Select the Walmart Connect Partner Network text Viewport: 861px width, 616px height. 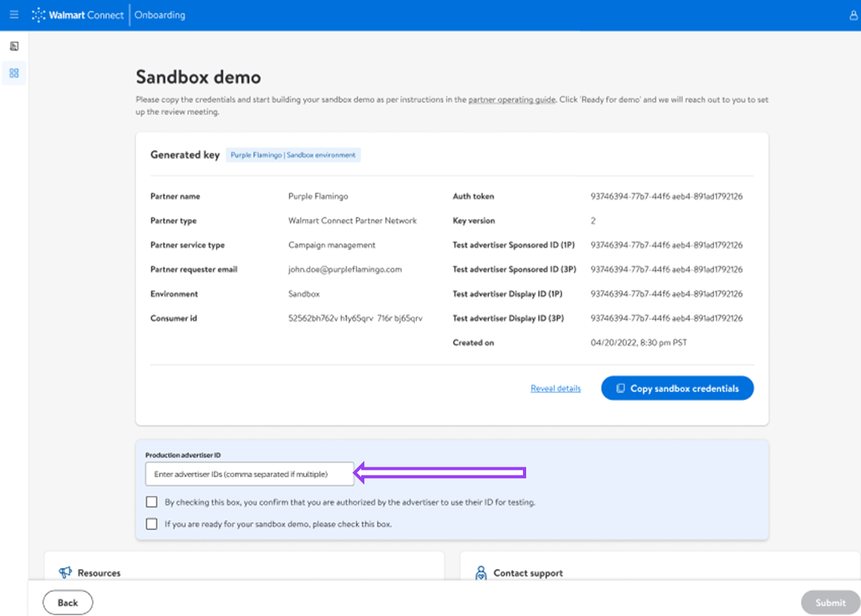coord(352,221)
